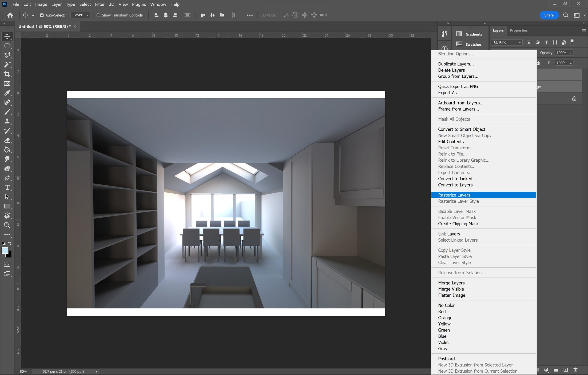588x375 pixels.
Task: Open the Layers panel flyout menu
Action: [x=584, y=31]
